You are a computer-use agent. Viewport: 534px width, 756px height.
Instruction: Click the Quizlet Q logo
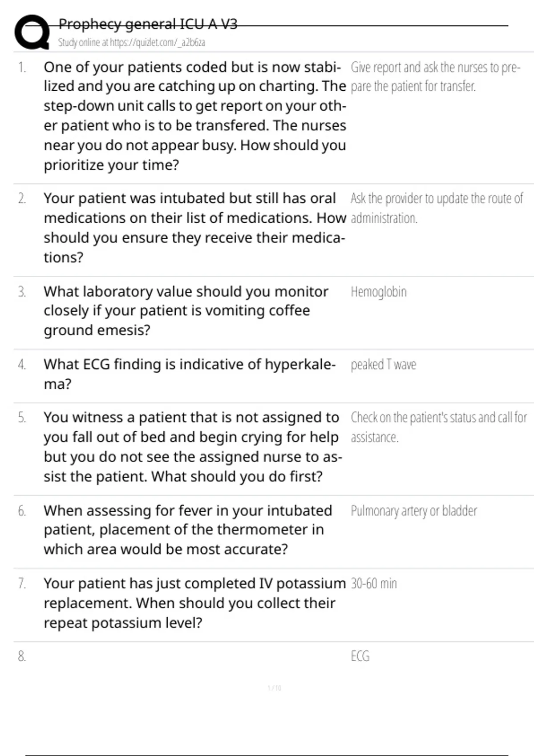click(32, 32)
